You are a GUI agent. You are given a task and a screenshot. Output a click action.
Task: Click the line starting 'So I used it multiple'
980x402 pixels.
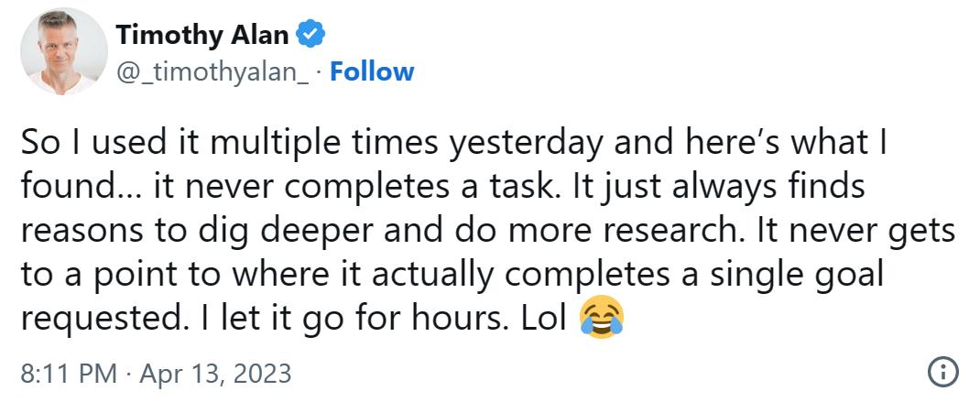[453, 144]
